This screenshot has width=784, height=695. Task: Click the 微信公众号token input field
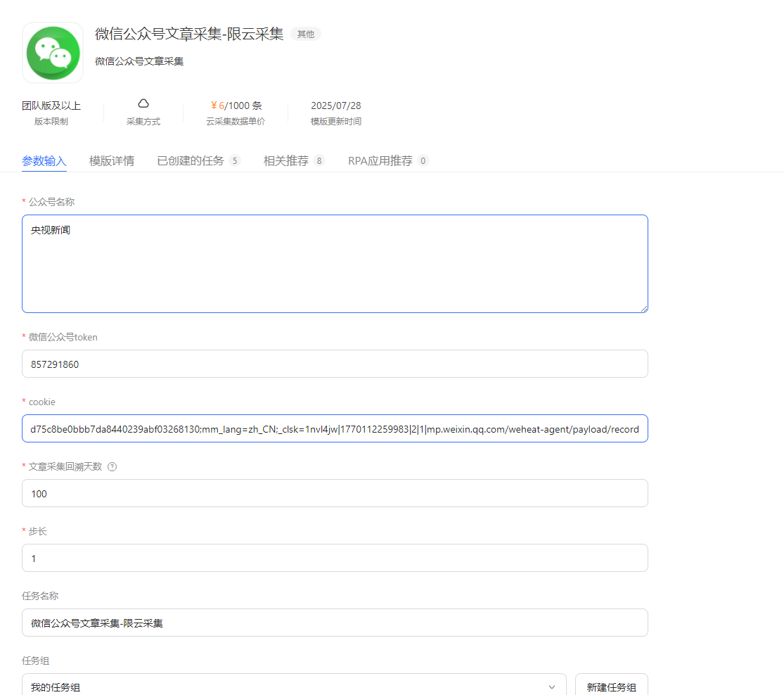pos(335,364)
